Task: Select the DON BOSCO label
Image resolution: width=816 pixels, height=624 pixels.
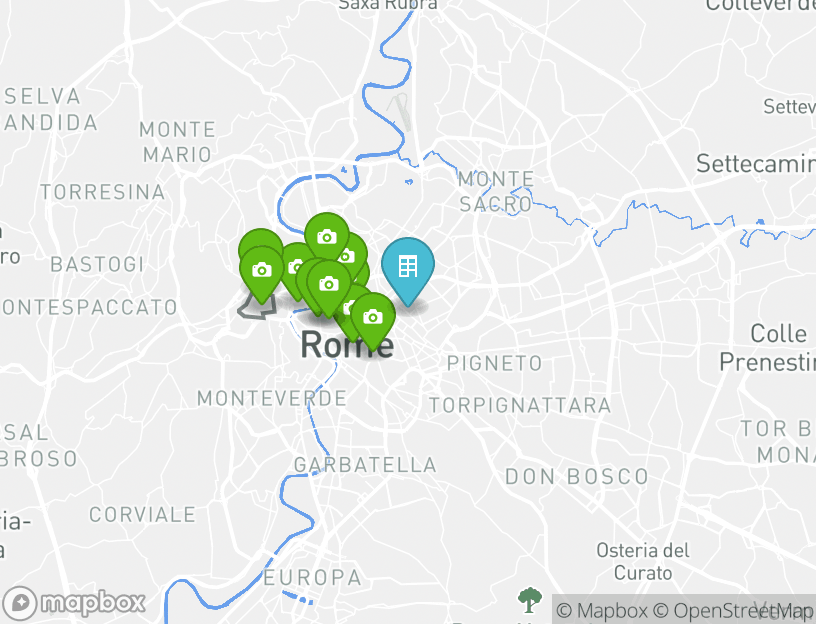Action: click(577, 476)
